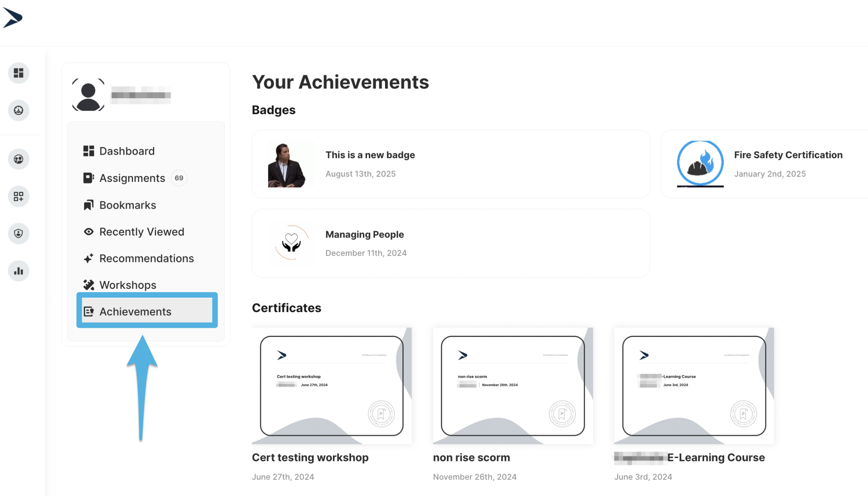The width and height of the screenshot is (868, 496).
Task: Select the highlighted Achievements menu item
Action: [x=135, y=311]
